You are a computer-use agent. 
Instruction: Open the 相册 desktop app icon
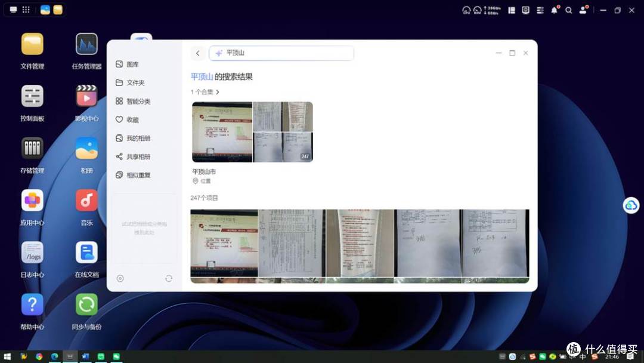click(x=86, y=148)
